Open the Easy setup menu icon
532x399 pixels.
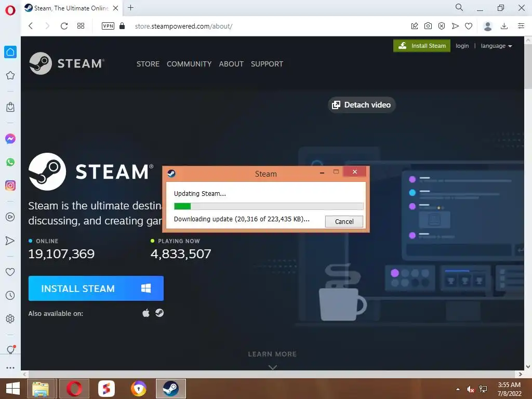point(521,26)
